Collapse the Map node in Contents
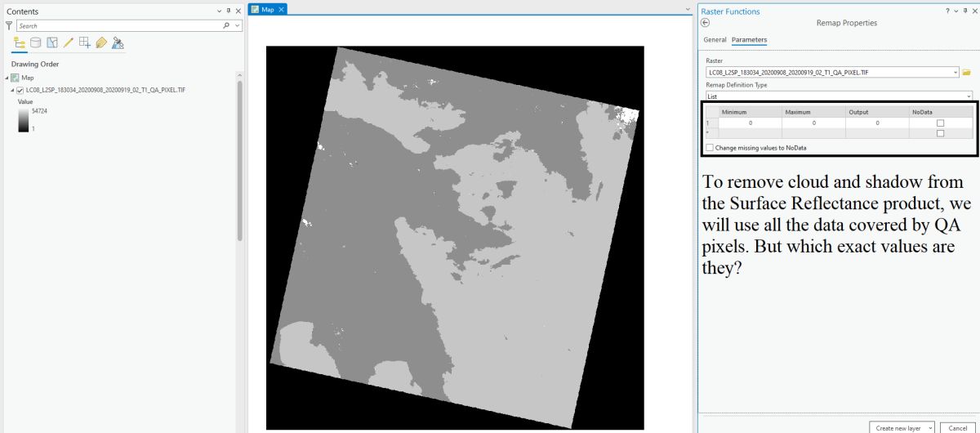The height and width of the screenshot is (433, 980). [7, 78]
